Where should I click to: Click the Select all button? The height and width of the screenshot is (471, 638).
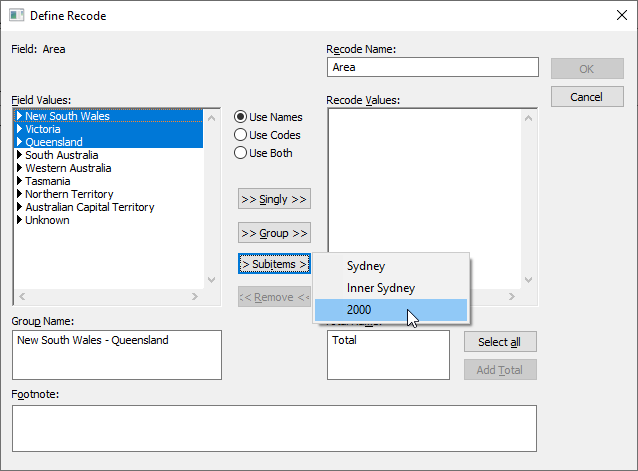tap(500, 342)
